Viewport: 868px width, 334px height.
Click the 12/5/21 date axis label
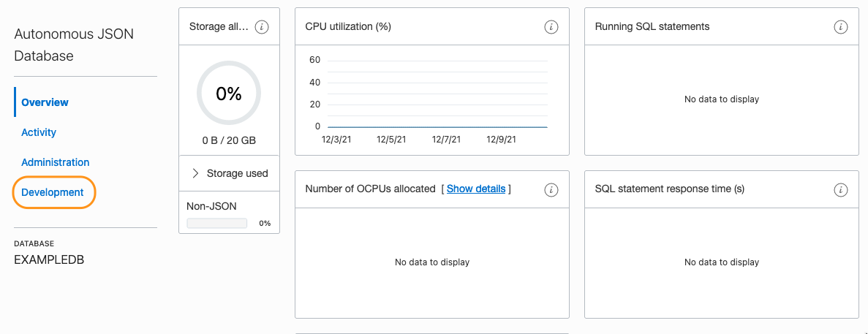coord(391,139)
